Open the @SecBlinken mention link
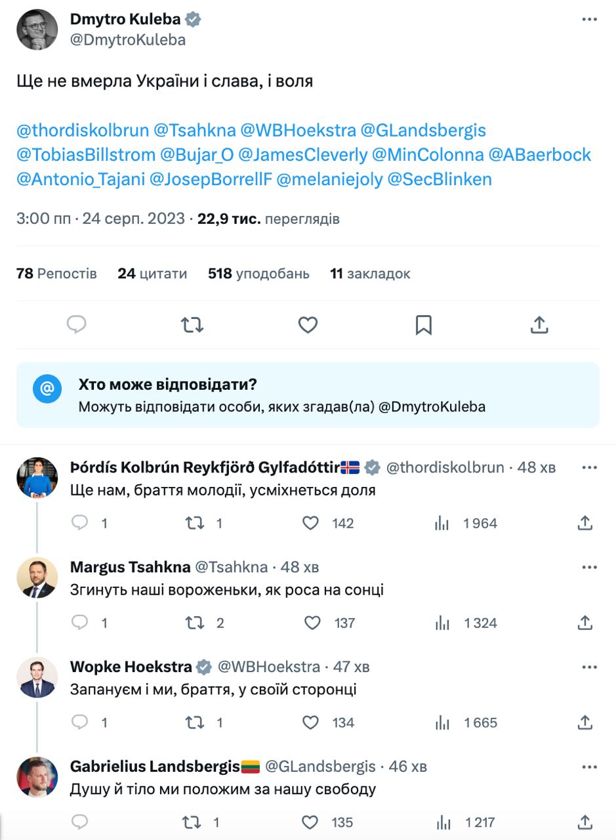Screen dimensions: 616x840 (440, 179)
